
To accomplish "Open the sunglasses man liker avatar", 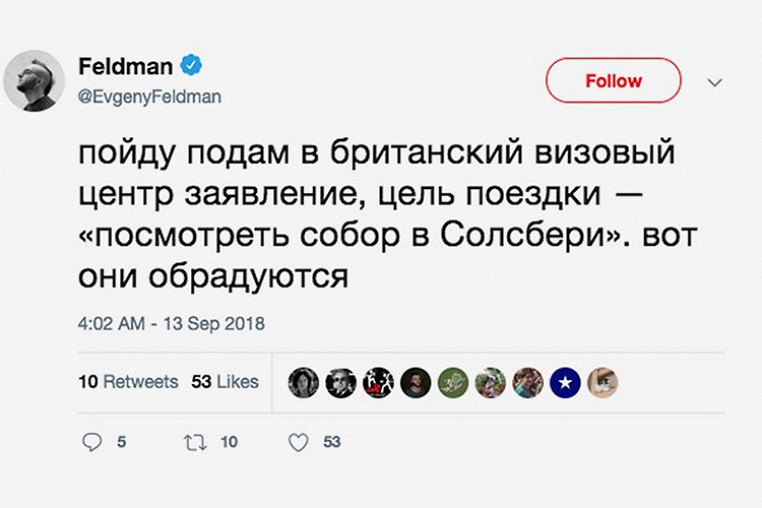I will 341,382.
